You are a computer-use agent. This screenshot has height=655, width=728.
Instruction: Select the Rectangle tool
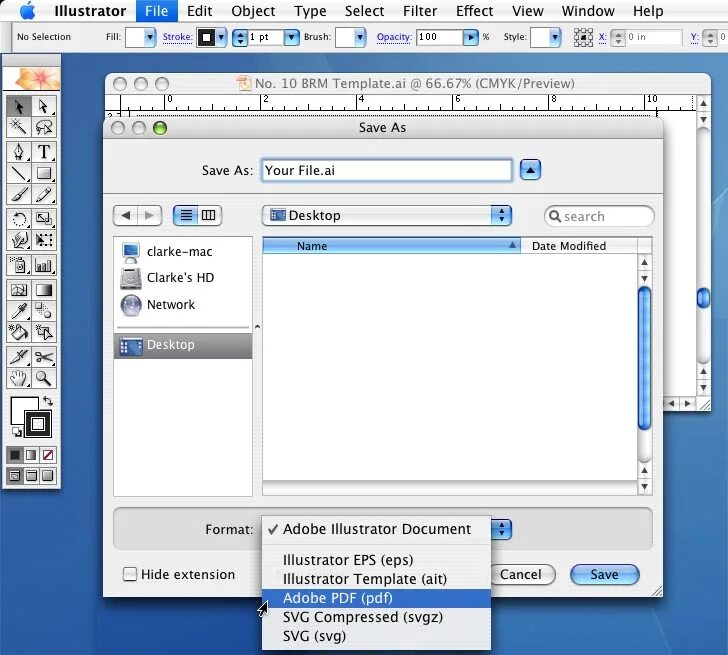[x=44, y=173]
